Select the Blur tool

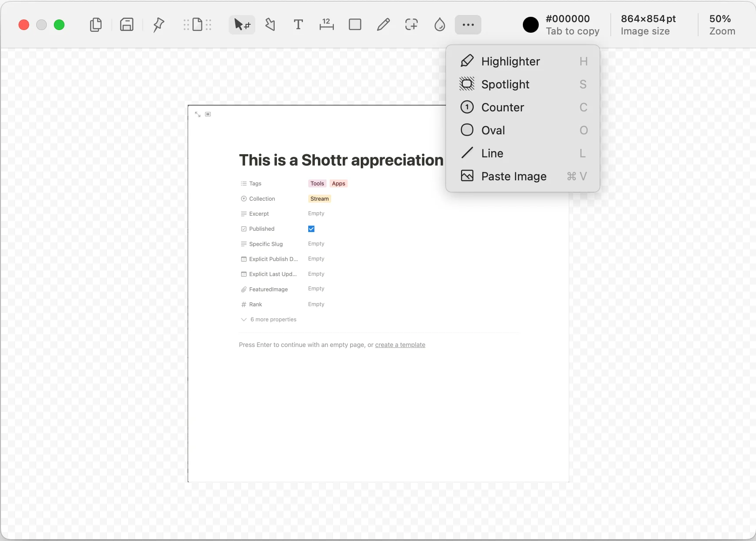point(439,25)
